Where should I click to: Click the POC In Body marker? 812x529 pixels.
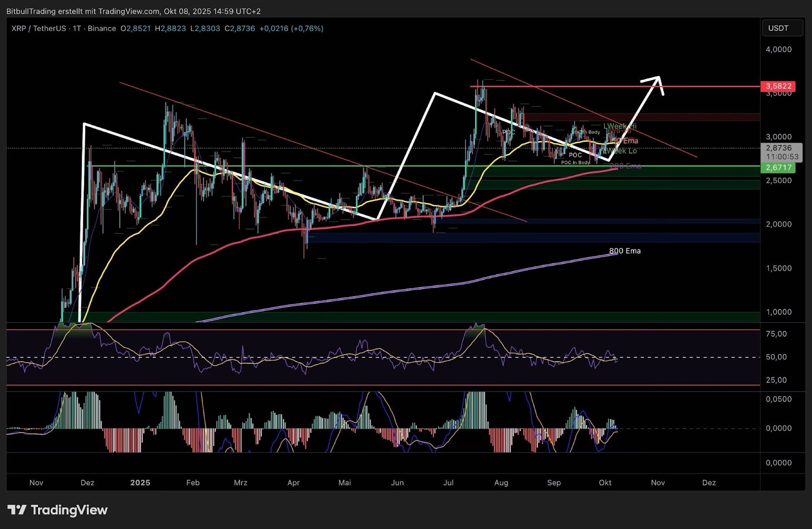point(575,162)
